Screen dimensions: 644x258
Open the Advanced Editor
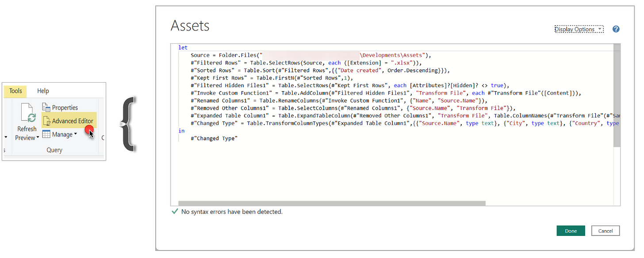click(68, 121)
